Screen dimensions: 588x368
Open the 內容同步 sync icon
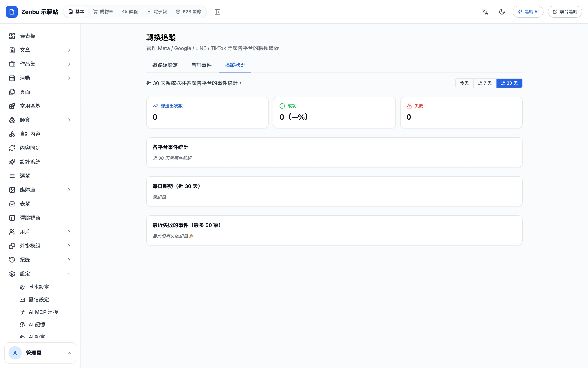(12, 148)
